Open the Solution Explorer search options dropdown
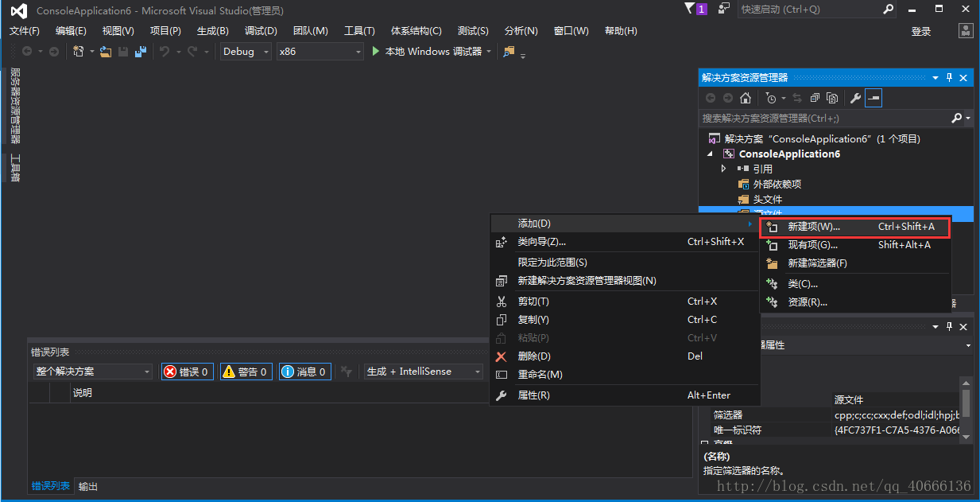 pyautogui.click(x=968, y=118)
